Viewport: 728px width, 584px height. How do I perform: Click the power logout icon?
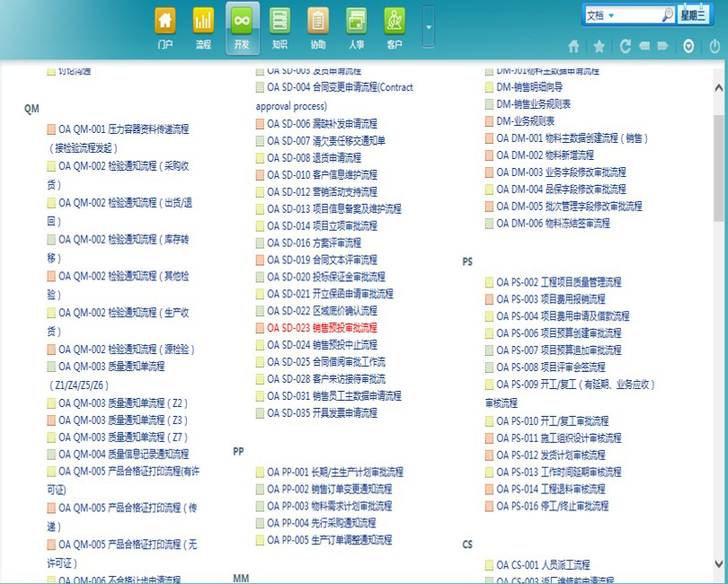pos(715,46)
